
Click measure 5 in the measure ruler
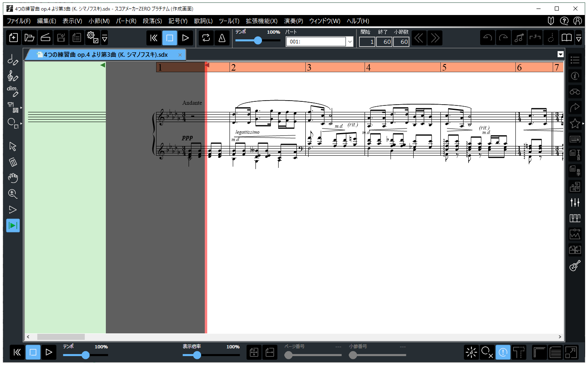pyautogui.click(x=478, y=67)
